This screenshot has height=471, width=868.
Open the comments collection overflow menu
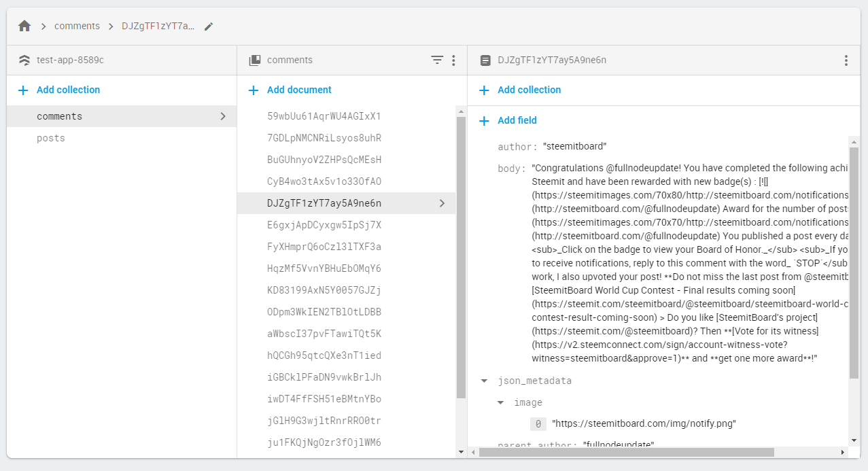[x=453, y=60]
